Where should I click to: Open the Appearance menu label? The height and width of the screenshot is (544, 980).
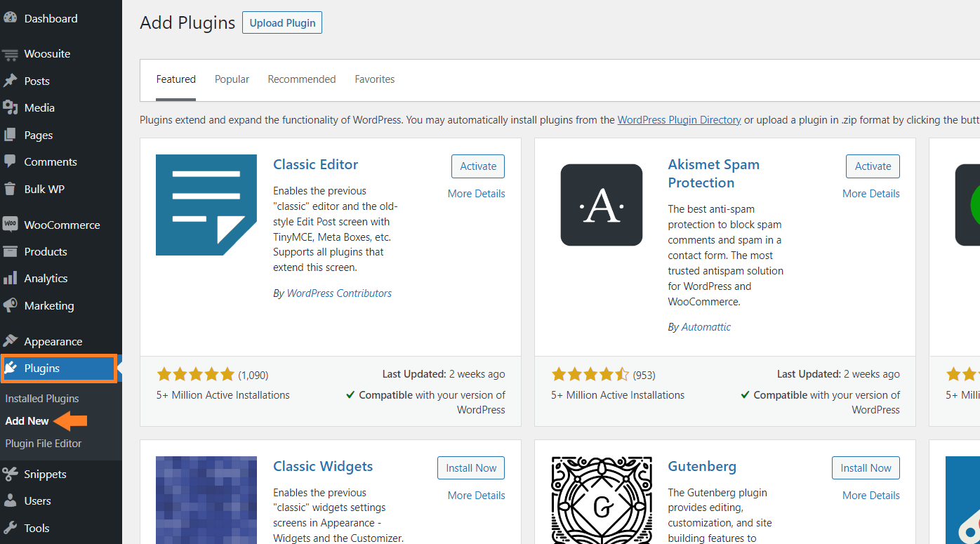click(53, 341)
